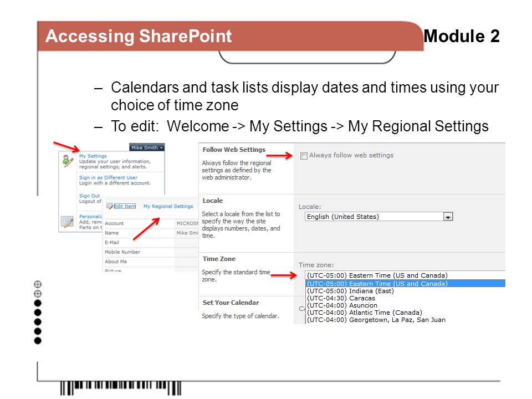This screenshot has height=399, width=532.
Task: Select Sign Out from the menu
Action: point(90,196)
